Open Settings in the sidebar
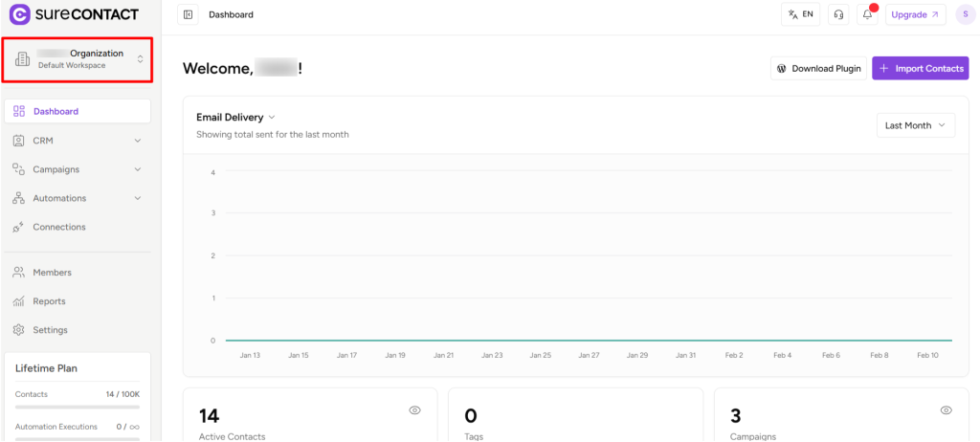This screenshot has height=442, width=980. (x=50, y=330)
